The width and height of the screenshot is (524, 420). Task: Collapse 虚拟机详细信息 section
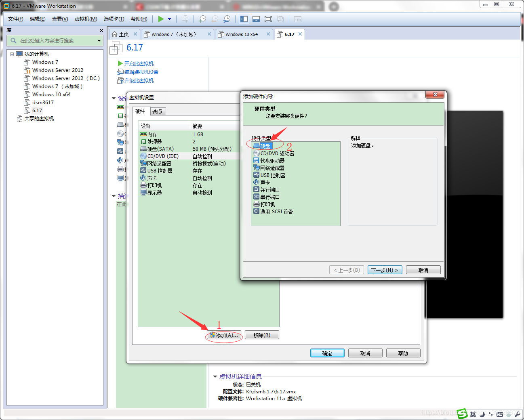tap(215, 377)
